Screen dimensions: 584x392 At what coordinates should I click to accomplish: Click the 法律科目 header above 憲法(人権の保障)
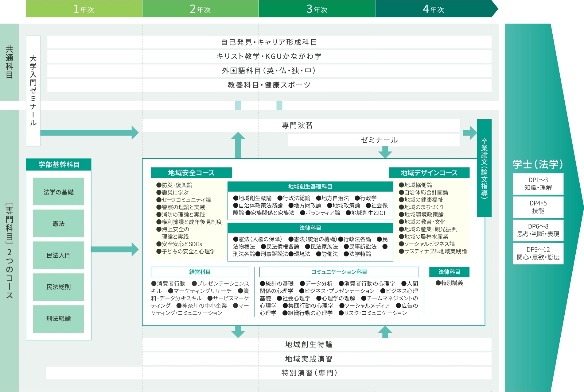pos(310,228)
